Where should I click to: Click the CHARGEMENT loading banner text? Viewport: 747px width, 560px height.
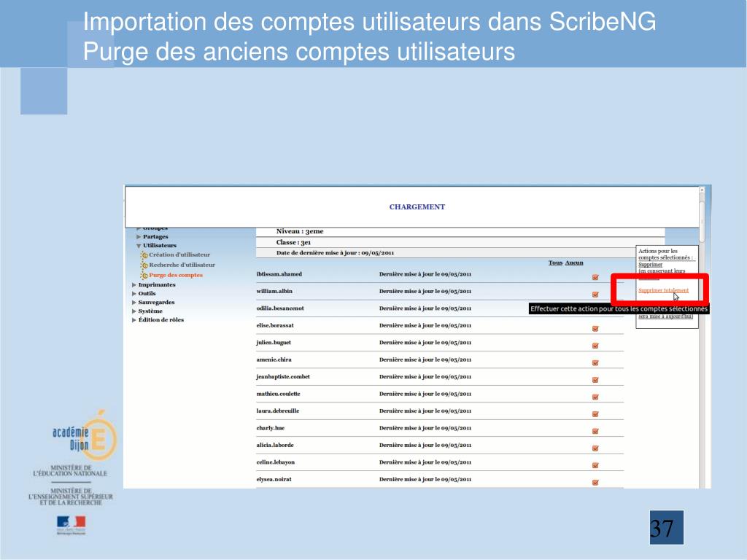(417, 207)
